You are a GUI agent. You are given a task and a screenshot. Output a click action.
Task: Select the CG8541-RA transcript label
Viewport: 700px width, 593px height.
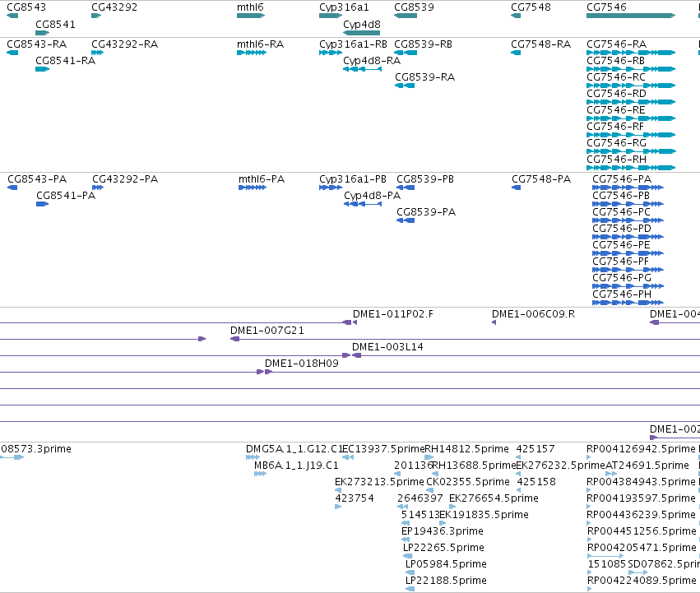(65, 61)
